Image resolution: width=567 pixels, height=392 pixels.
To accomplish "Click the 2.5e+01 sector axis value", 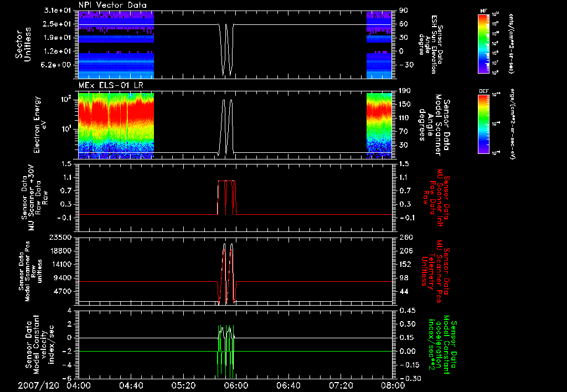I will click(58, 24).
